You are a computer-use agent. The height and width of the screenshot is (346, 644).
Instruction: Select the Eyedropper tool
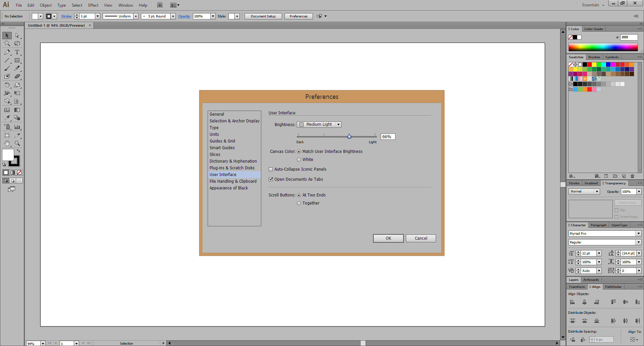coord(7,118)
